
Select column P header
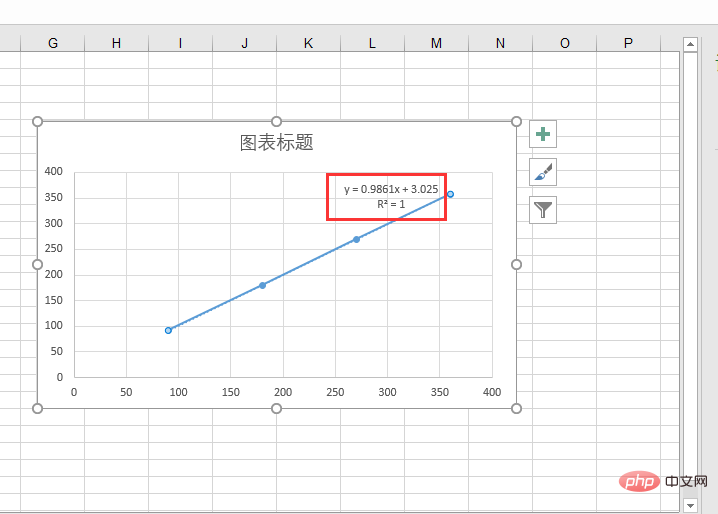point(628,44)
